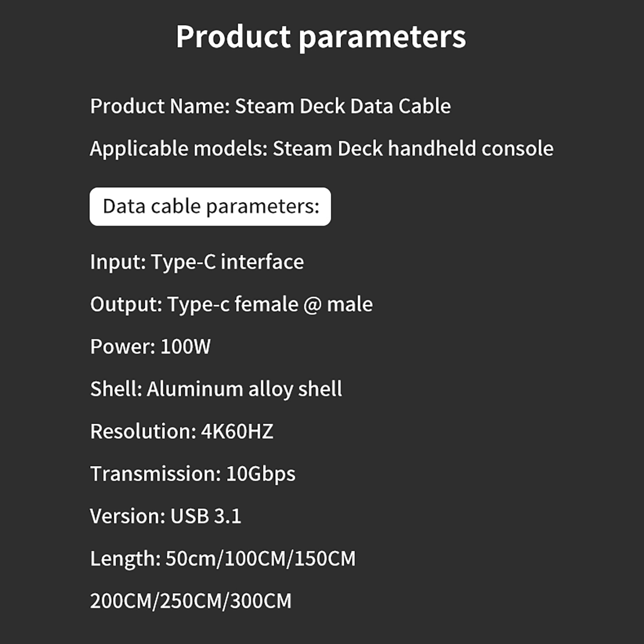The height and width of the screenshot is (644, 644).
Task: Click the "Power:" label
Action: click(x=122, y=347)
